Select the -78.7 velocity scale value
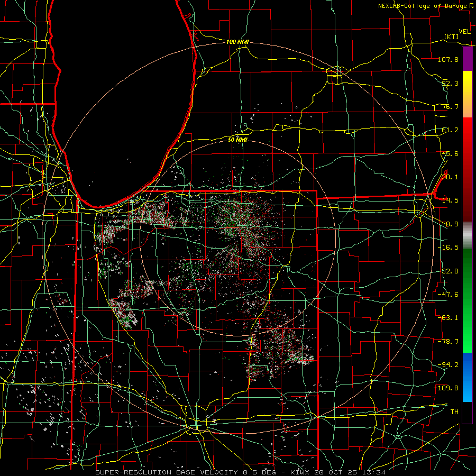476x476 pixels. coord(448,342)
